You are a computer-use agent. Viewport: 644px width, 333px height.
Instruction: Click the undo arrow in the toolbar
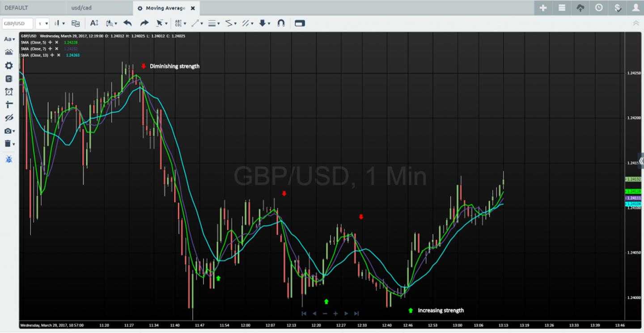tap(127, 23)
